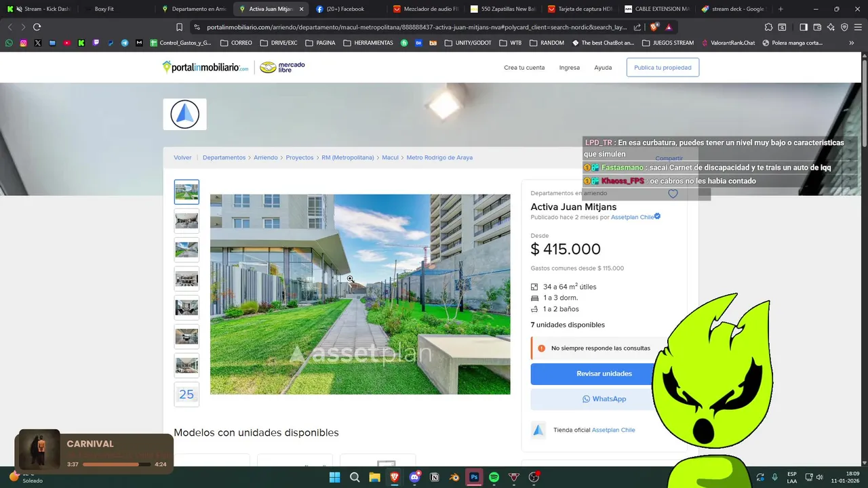This screenshot has height=488, width=868.
Task: Close the Activa Juan Mitjans tab
Action: click(301, 9)
